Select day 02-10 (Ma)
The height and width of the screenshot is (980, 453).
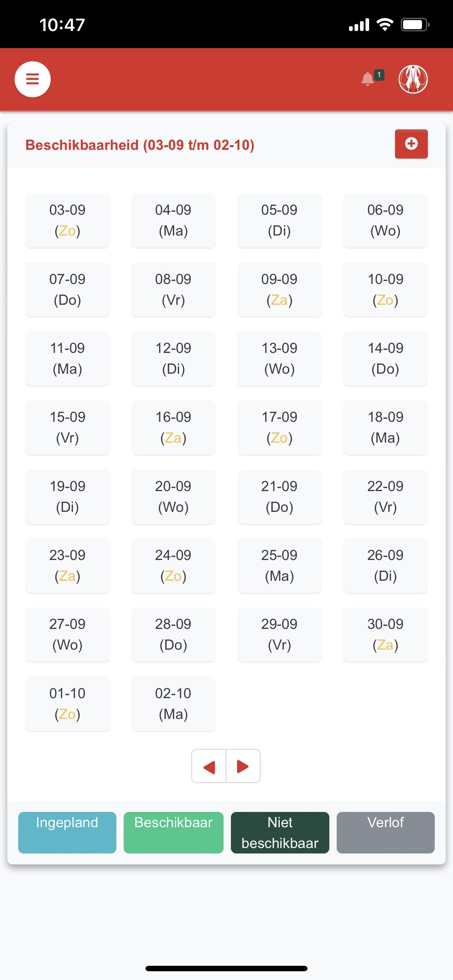point(173,704)
